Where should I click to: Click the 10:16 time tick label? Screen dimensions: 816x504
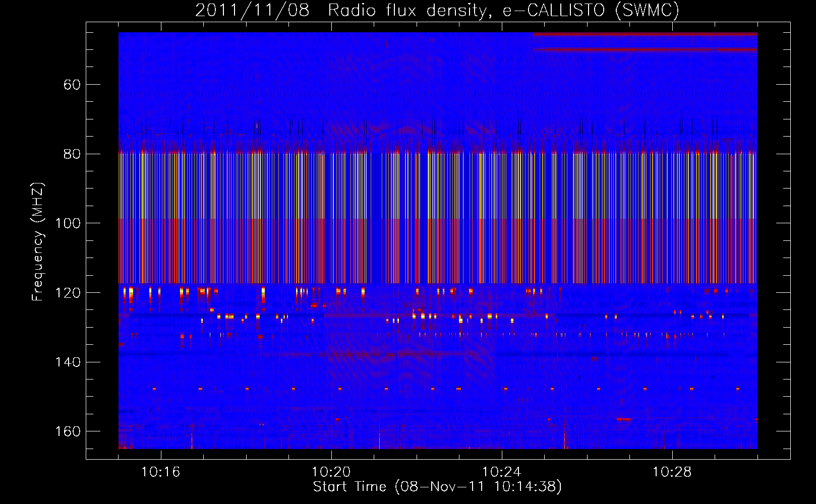tap(160, 472)
